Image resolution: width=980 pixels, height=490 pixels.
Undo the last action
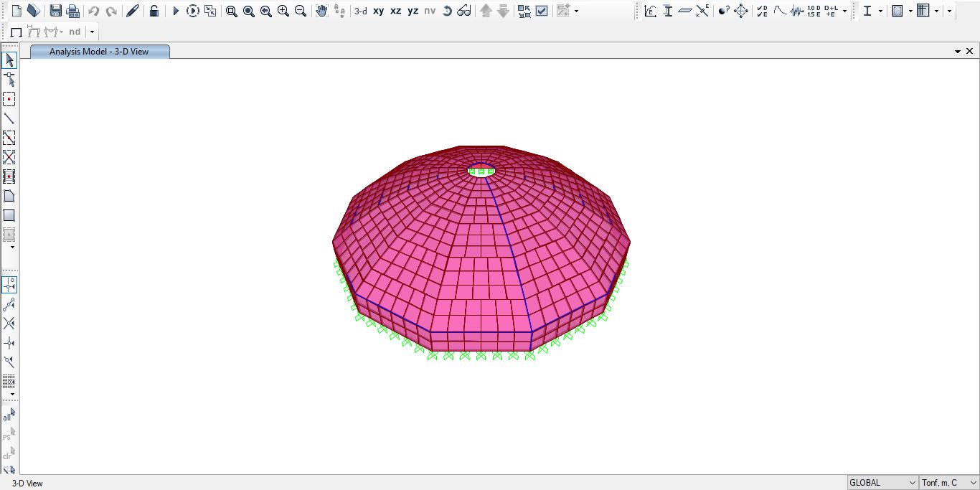(93, 11)
